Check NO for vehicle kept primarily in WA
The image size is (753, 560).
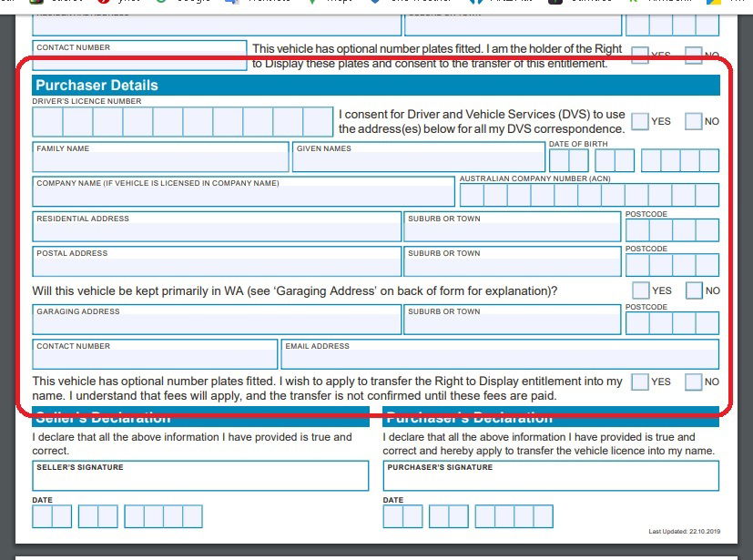coord(695,290)
